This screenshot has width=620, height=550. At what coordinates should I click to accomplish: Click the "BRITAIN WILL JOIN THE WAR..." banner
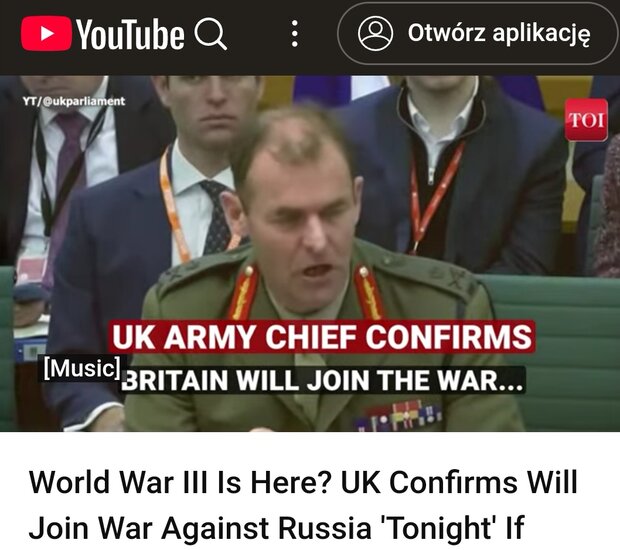(x=323, y=380)
